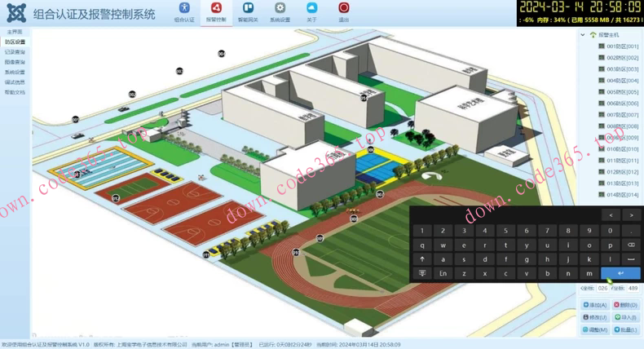Viewport: 644px width, 349px height.
Task: Select zone marker 003 on the map
Action: (x=179, y=71)
